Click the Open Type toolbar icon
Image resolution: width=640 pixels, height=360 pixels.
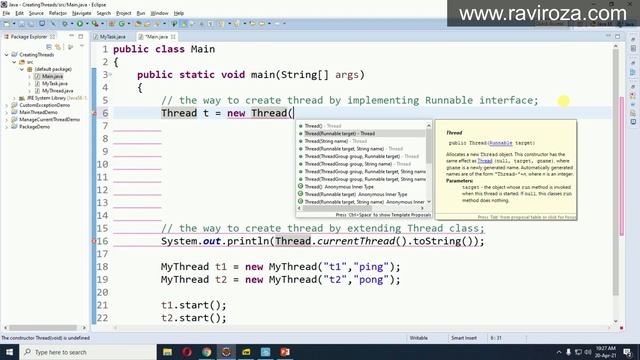138,24
